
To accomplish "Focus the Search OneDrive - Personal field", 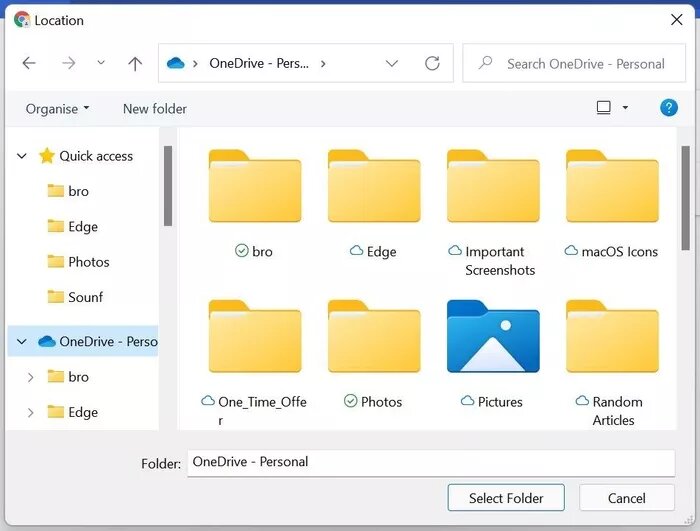I will [574, 63].
